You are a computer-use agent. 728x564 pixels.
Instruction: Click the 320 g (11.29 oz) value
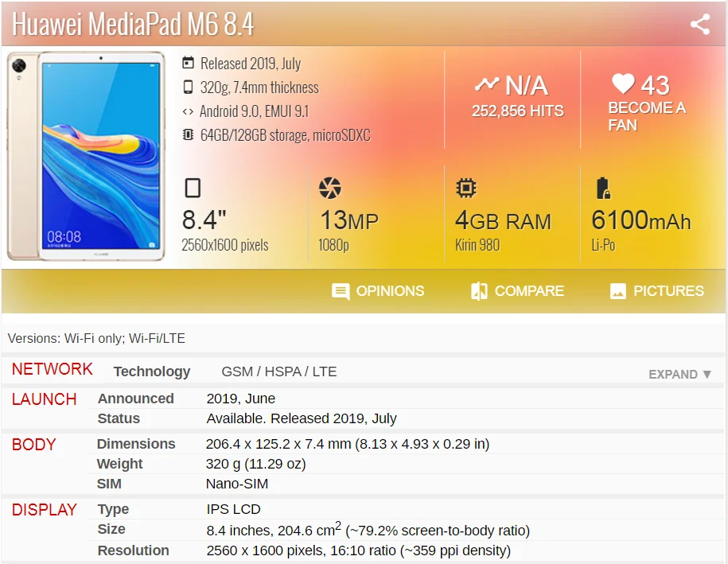pyautogui.click(x=256, y=465)
